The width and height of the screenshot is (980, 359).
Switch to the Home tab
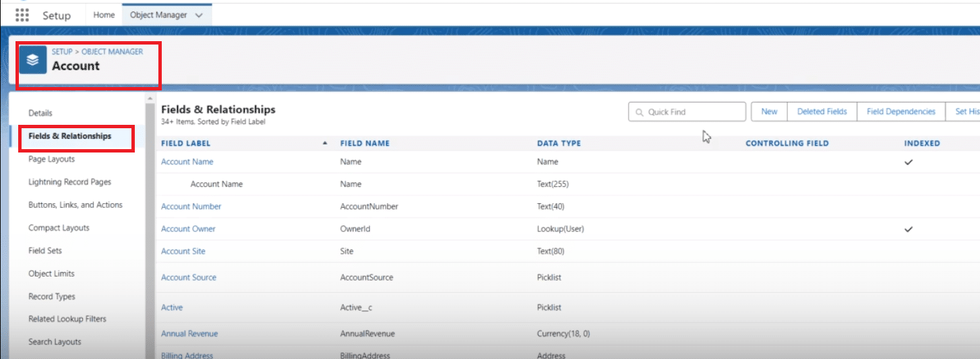point(104,15)
